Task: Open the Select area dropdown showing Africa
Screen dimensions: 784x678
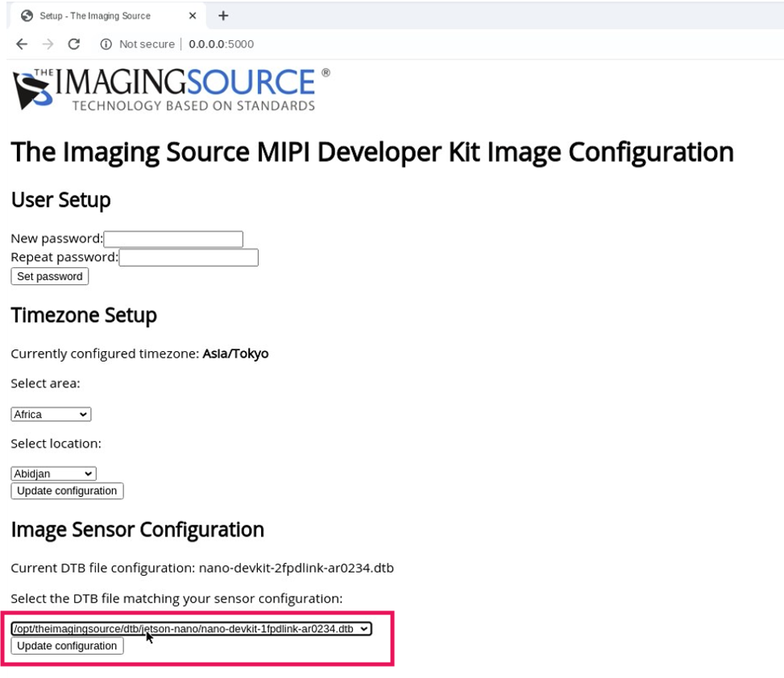Action: [51, 414]
